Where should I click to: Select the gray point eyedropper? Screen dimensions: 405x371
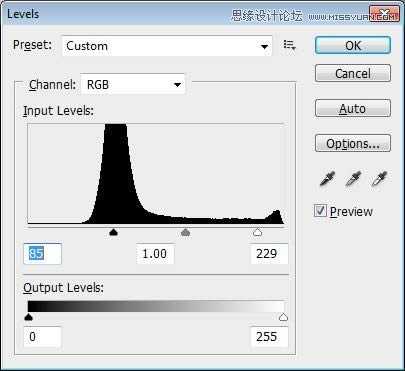(x=353, y=179)
